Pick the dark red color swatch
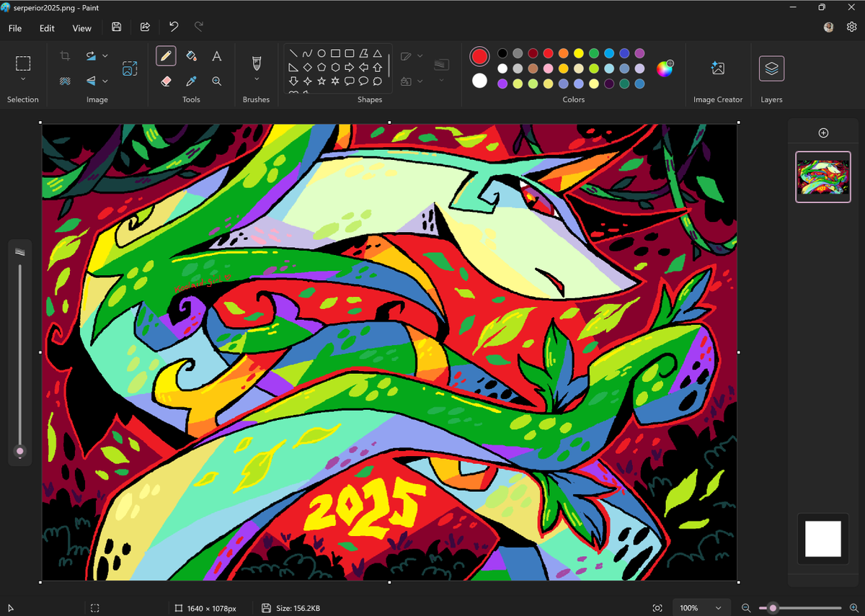The height and width of the screenshot is (616, 865). (533, 53)
